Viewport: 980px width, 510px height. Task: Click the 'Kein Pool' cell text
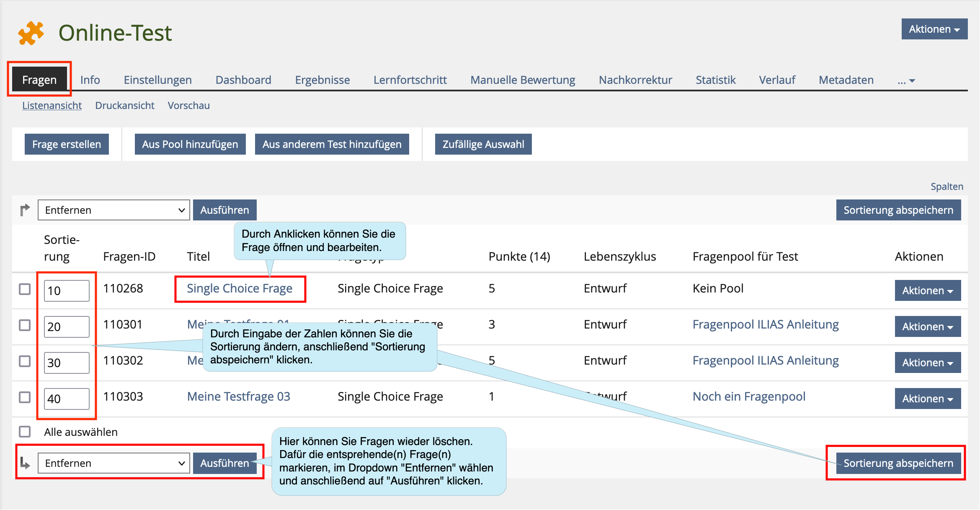tap(718, 288)
